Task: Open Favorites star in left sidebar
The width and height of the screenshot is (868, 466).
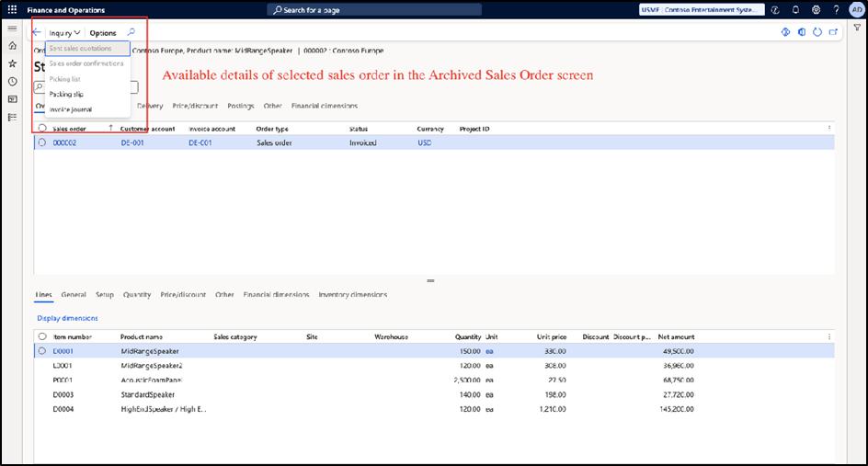Action: coord(12,63)
